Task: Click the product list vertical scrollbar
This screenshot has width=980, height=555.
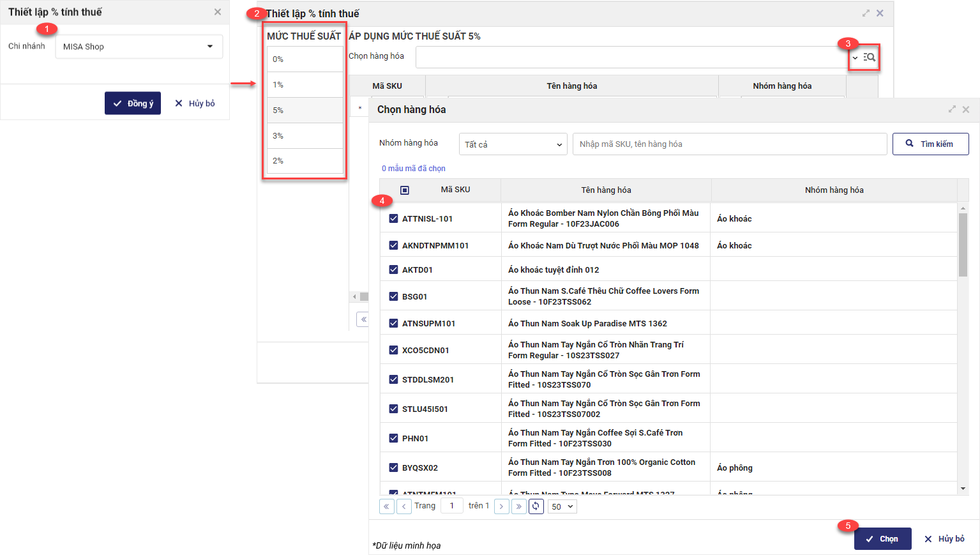Action: coord(963,245)
